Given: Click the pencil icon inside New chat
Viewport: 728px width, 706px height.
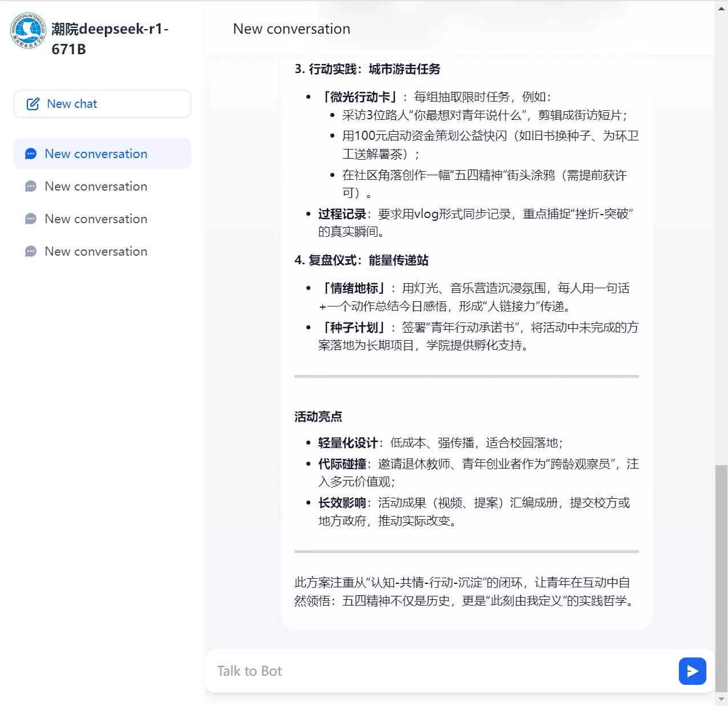Looking at the screenshot, I should (33, 104).
